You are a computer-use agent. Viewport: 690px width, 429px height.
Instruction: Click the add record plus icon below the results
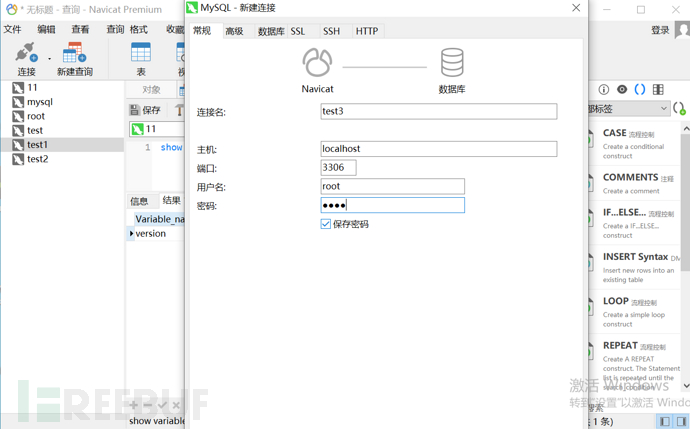tap(134, 405)
